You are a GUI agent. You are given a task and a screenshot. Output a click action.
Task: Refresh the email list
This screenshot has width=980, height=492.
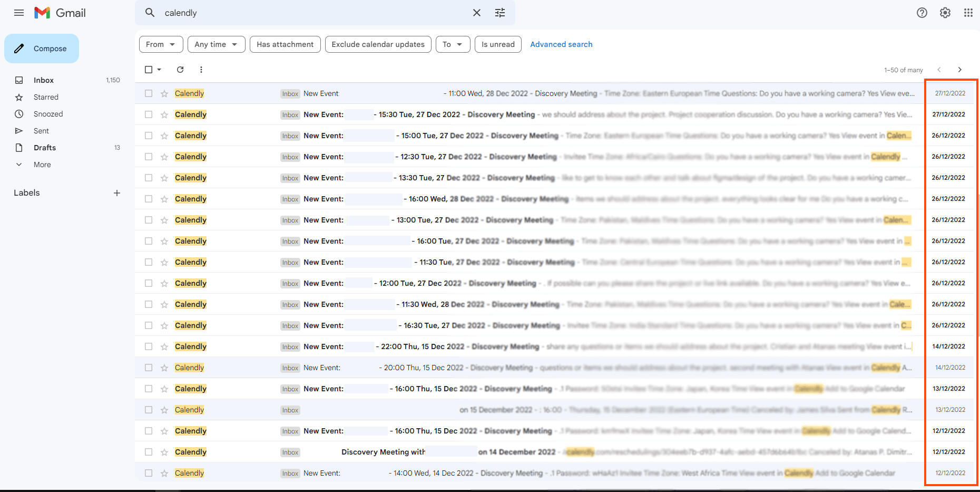pos(180,70)
